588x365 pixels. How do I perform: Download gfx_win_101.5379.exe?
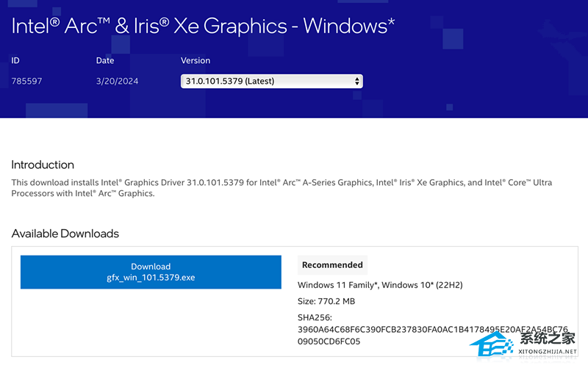pyautogui.click(x=151, y=272)
